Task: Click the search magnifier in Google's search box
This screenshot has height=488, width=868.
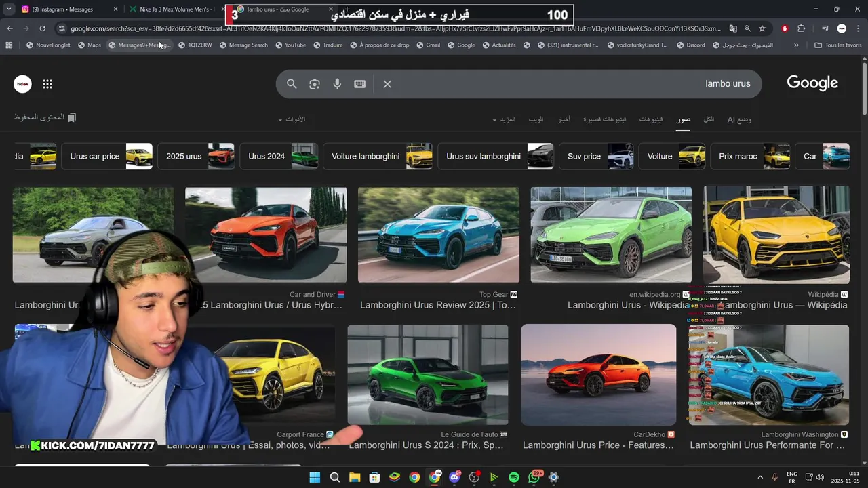Action: (x=292, y=84)
